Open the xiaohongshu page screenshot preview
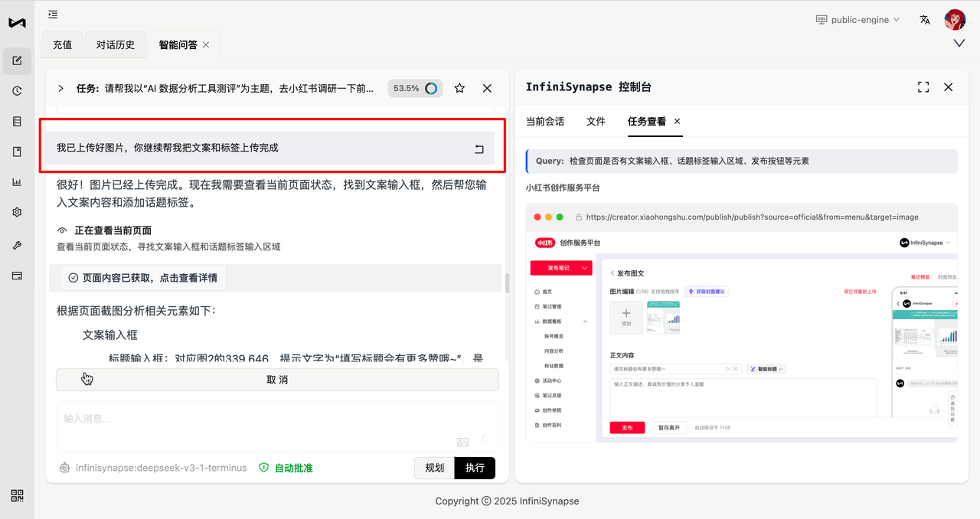 point(741,323)
